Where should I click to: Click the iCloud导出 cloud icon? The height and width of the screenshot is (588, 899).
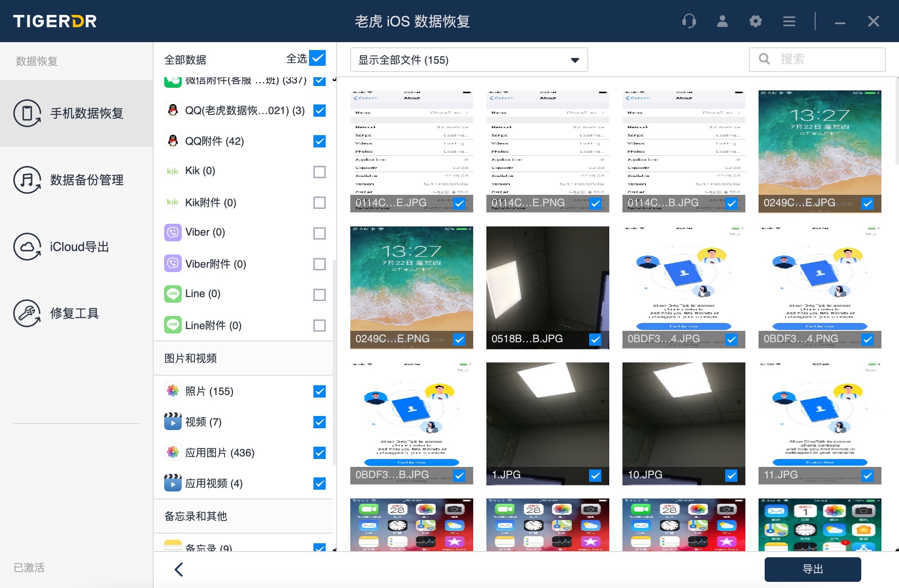click(27, 247)
